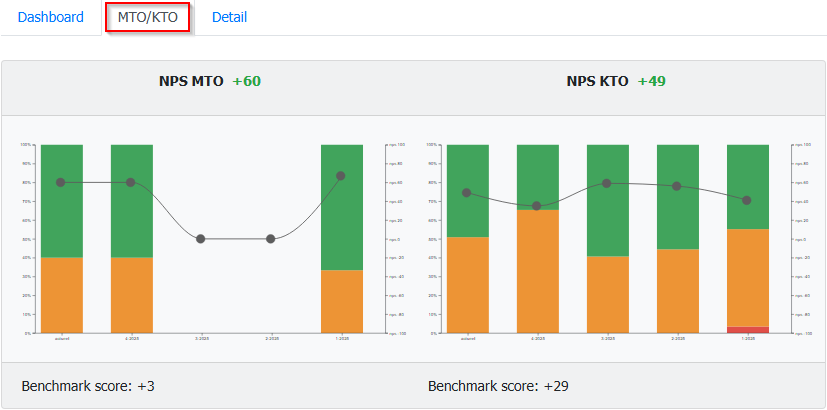Click the MTO line point for 4-2025
The width and height of the screenshot is (827, 410).
131,182
